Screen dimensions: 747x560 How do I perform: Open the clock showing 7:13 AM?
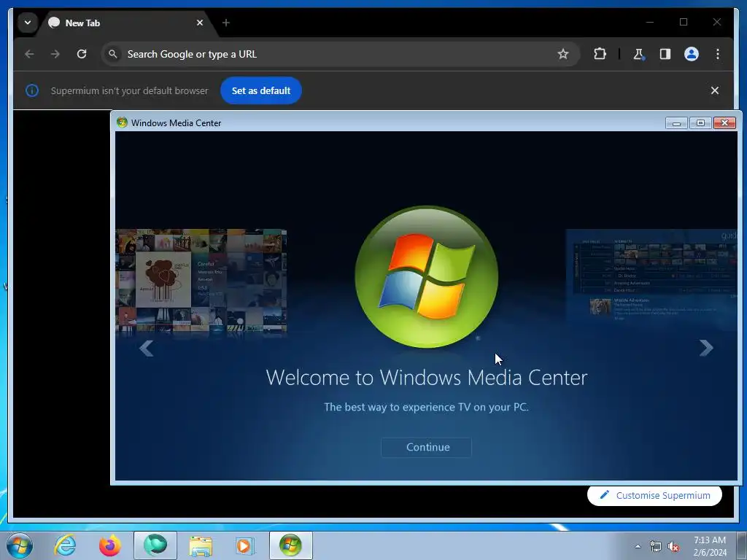coord(709,546)
